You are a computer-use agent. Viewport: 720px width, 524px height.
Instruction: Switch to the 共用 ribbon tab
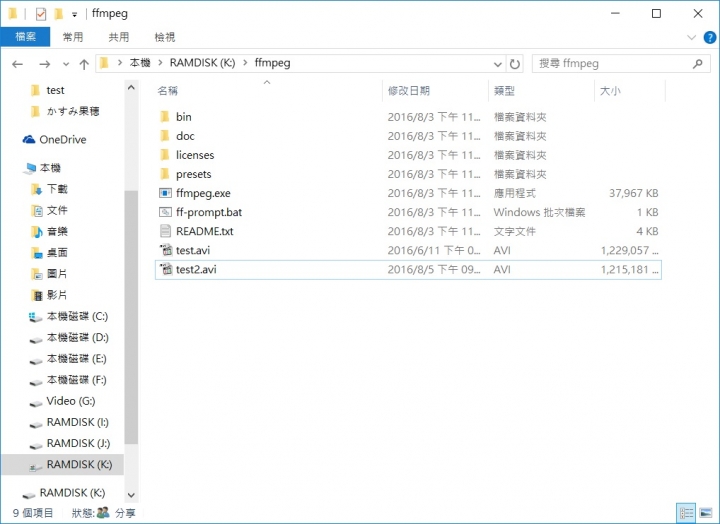point(118,37)
